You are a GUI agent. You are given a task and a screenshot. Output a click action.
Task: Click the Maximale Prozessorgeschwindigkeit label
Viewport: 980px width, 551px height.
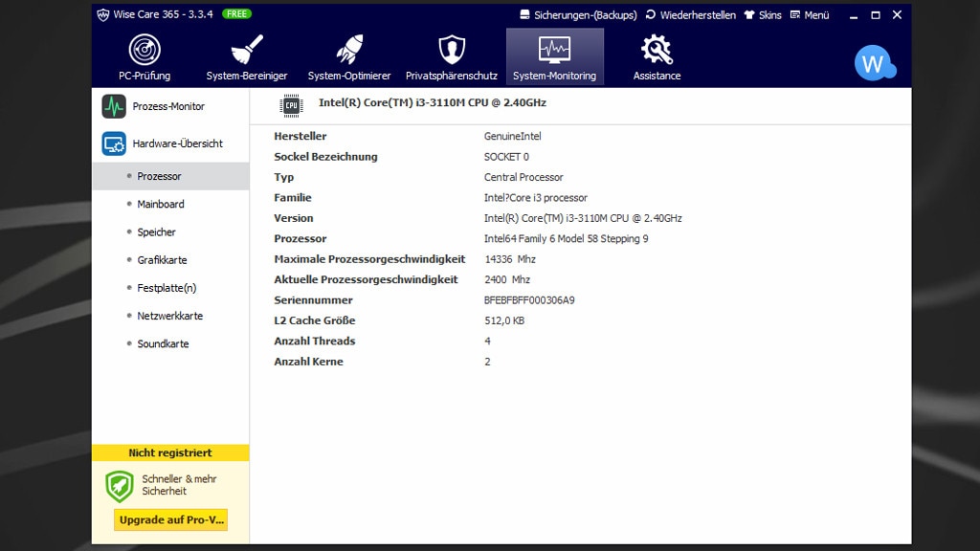click(369, 259)
